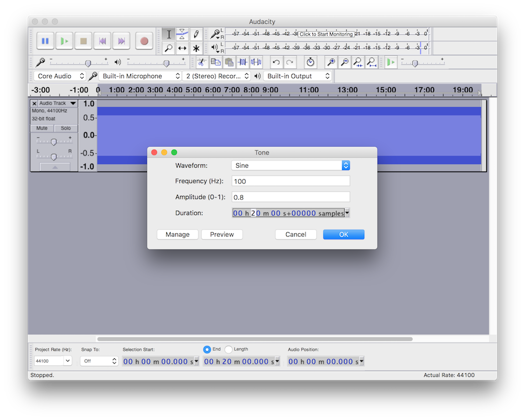525x420 pixels.
Task: Click the 11:00 mark on timeline
Action: [309, 90]
